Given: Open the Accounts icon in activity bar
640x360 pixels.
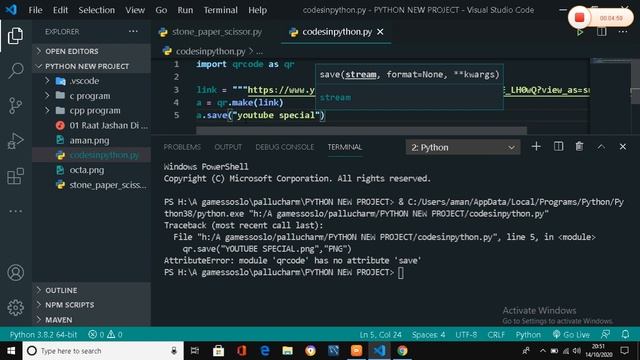Looking at the screenshot, I should (16, 272).
